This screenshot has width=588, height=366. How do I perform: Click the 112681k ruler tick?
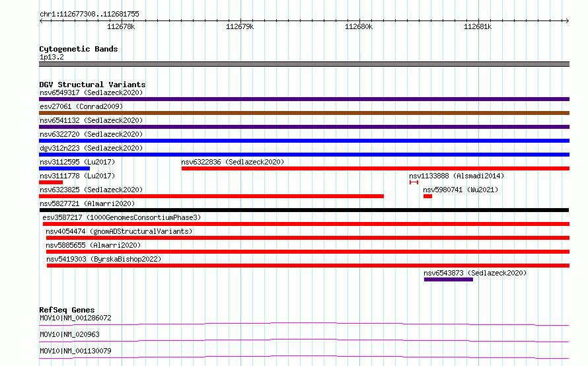(x=478, y=26)
